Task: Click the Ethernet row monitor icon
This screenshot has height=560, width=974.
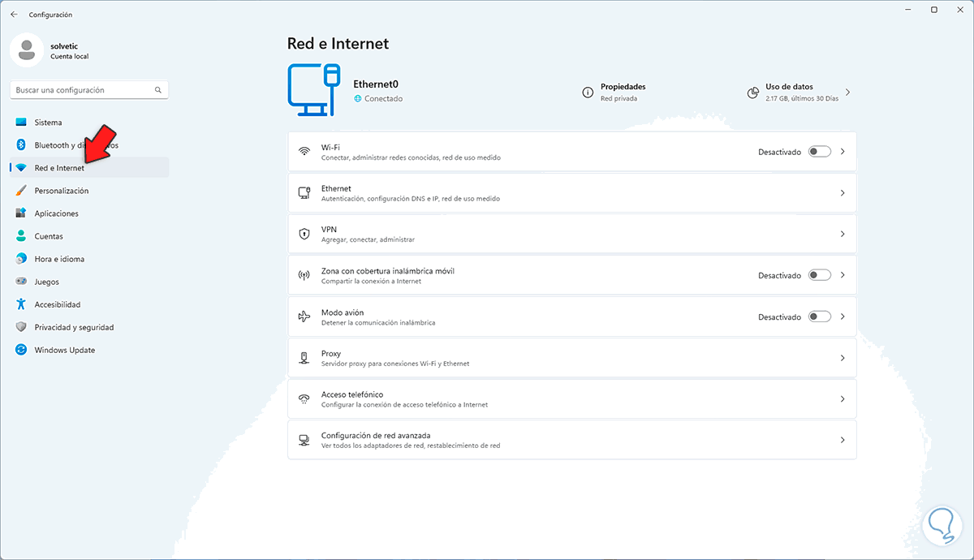Action: click(x=304, y=193)
